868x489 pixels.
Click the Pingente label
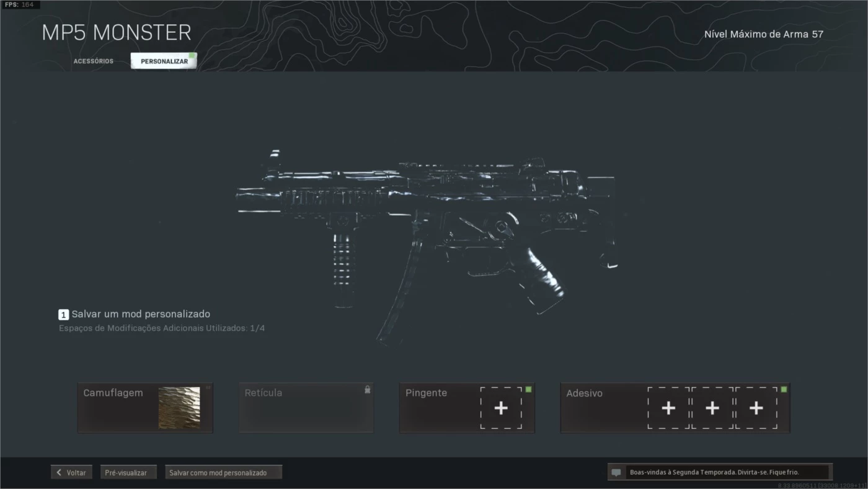click(426, 393)
